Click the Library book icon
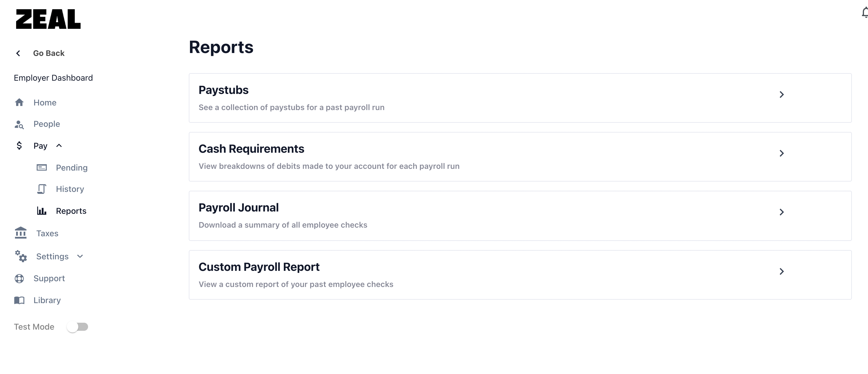868x374 pixels. (19, 300)
